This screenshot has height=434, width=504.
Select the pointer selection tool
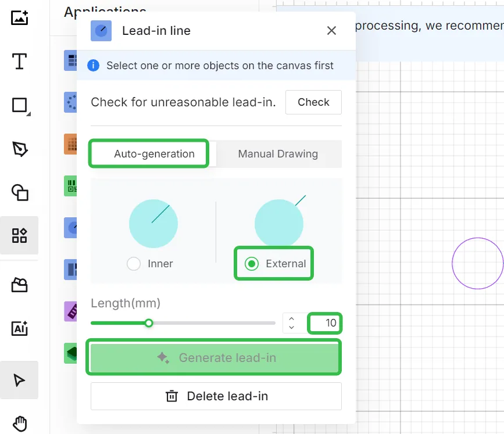[x=19, y=381]
